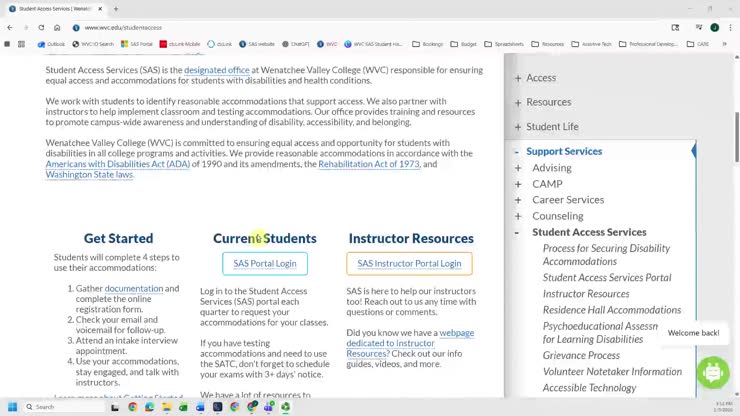Open Microsoft Edge from the taskbar
This screenshot has width=740, height=416.
tap(150, 407)
